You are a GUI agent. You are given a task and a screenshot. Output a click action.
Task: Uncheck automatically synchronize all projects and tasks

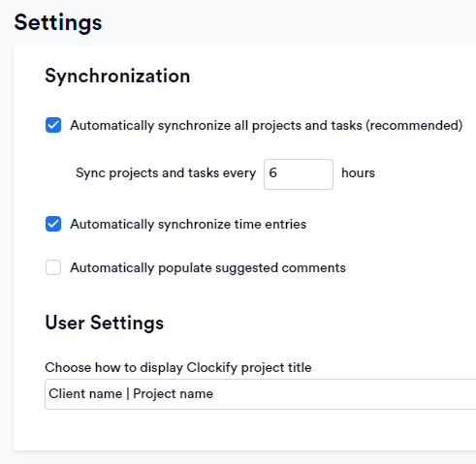click(53, 125)
